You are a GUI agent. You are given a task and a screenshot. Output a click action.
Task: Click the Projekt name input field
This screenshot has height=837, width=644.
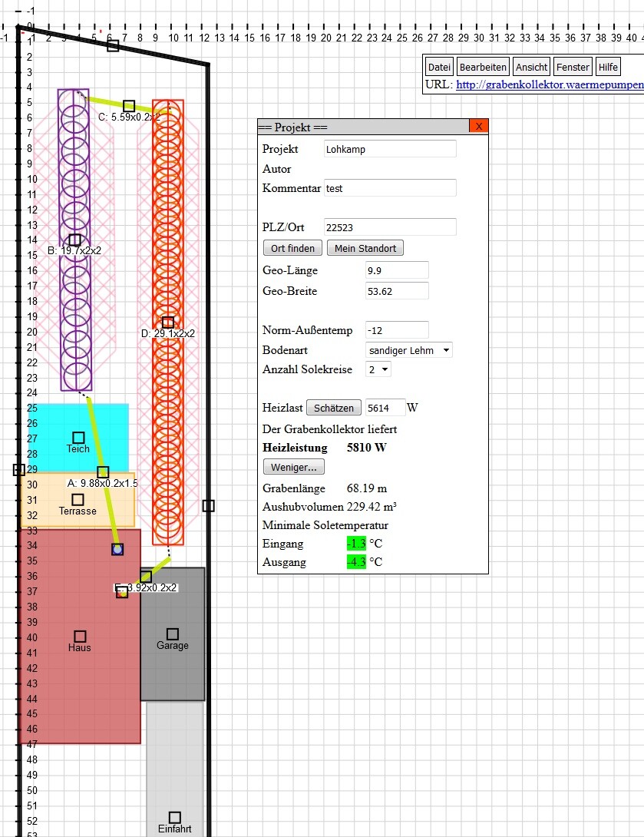click(390, 149)
